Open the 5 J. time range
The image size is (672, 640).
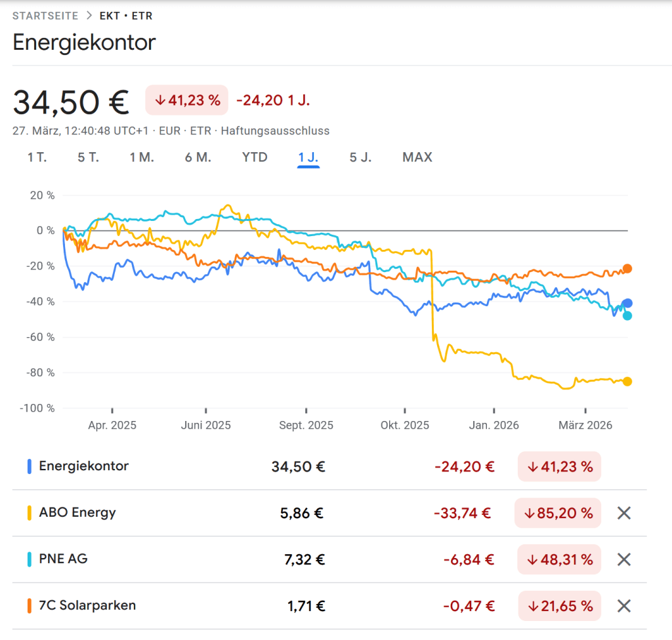tap(360, 157)
